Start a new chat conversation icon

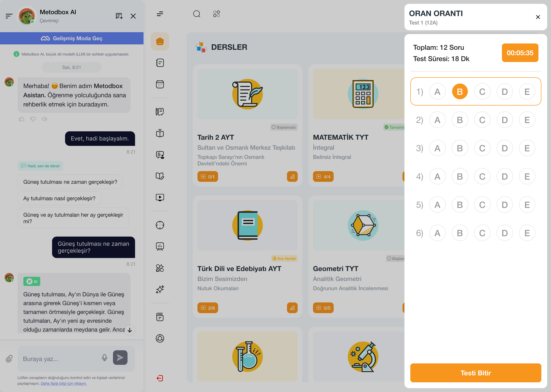click(119, 16)
